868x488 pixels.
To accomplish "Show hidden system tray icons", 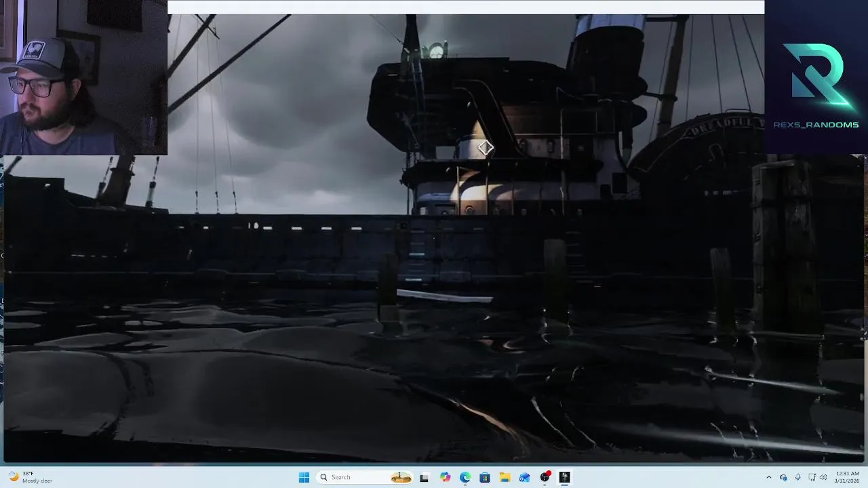I will [x=768, y=477].
